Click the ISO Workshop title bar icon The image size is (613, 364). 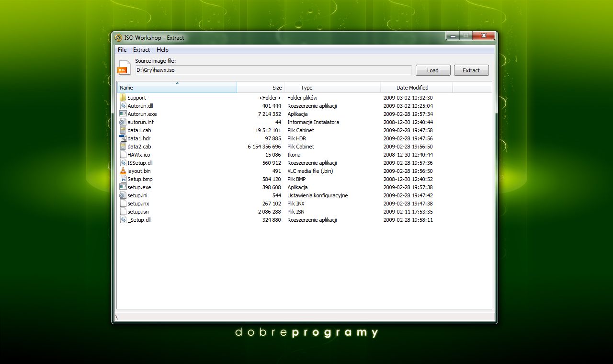pos(118,37)
